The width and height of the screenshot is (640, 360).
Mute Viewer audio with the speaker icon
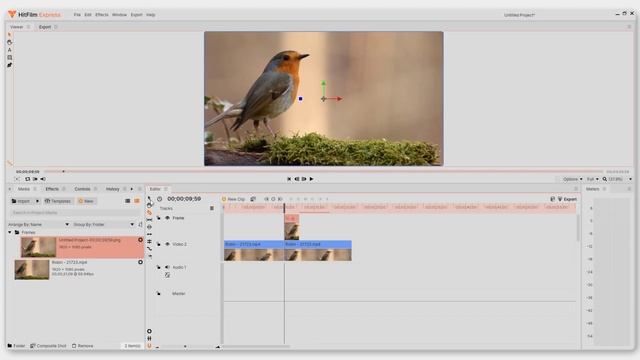[x=43, y=179]
